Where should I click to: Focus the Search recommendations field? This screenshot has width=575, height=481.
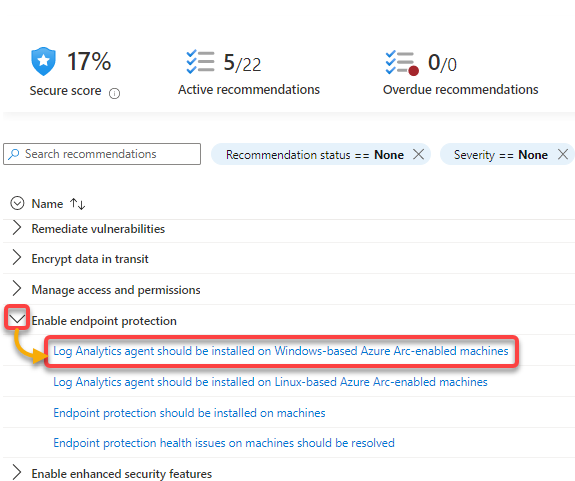(102, 154)
